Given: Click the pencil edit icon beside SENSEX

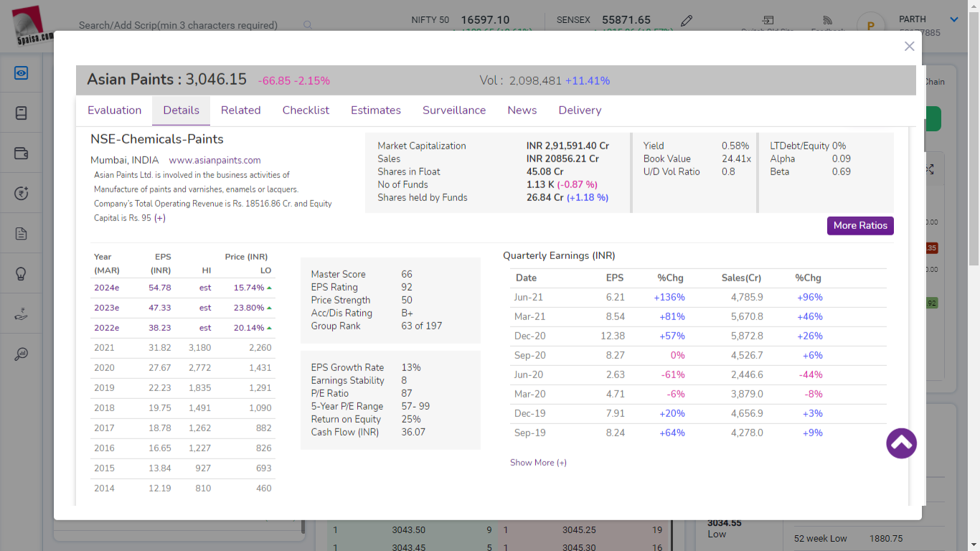Looking at the screenshot, I should tap(687, 20).
